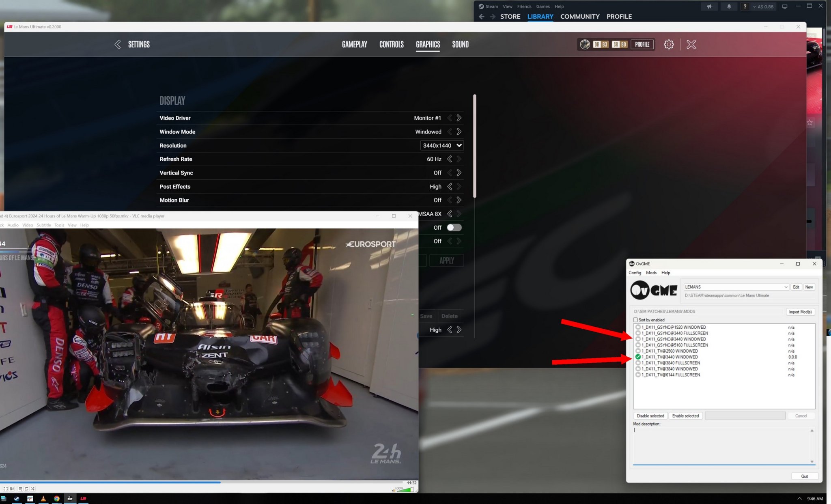Click the GRAPHICS settings tab
Image resolution: width=831 pixels, height=504 pixels.
click(x=427, y=44)
